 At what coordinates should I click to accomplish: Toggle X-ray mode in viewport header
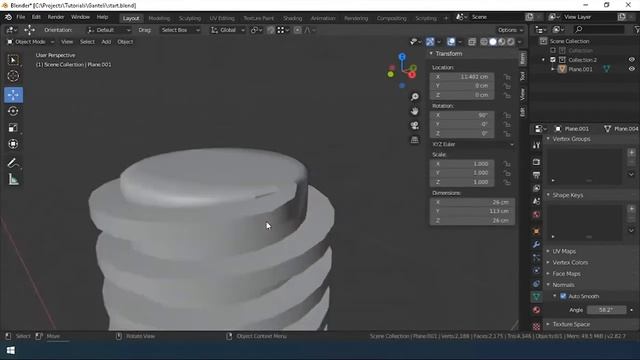pos(472,42)
